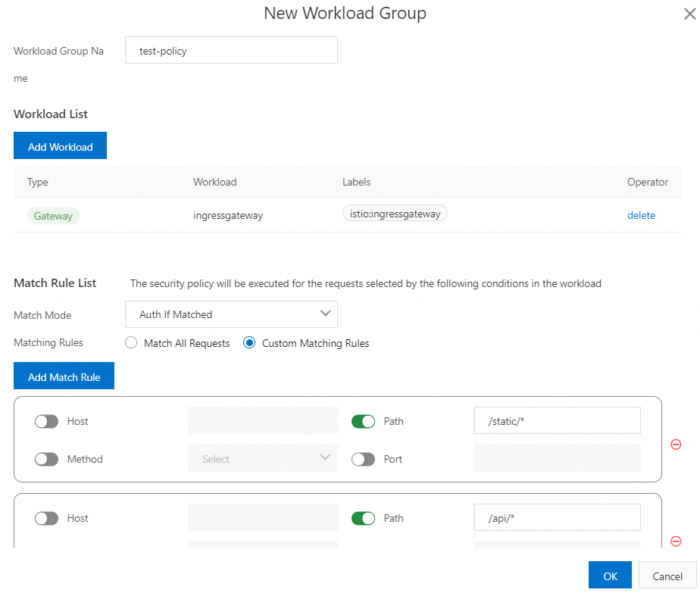Edit the Workload Group Name field
The width and height of the screenshot is (700, 593).
231,51
